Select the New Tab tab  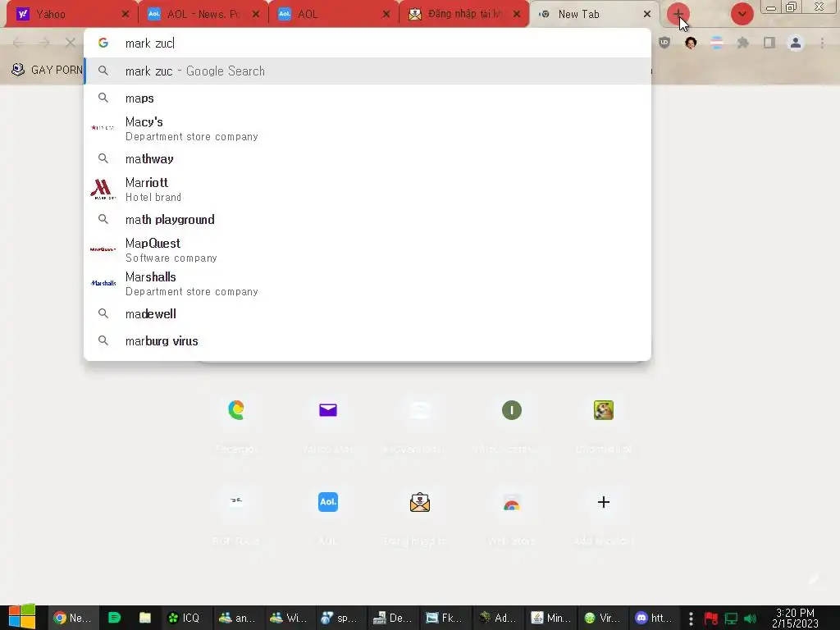coord(594,15)
